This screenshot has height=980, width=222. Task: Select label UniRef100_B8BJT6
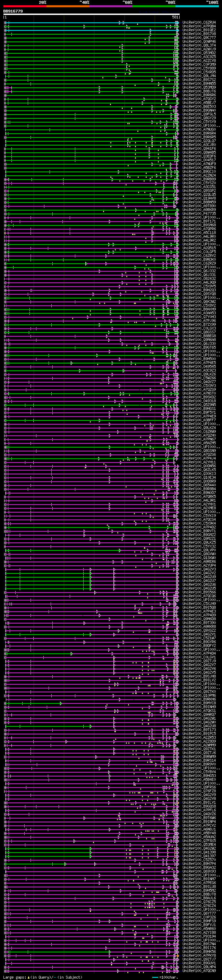pos(199,91)
